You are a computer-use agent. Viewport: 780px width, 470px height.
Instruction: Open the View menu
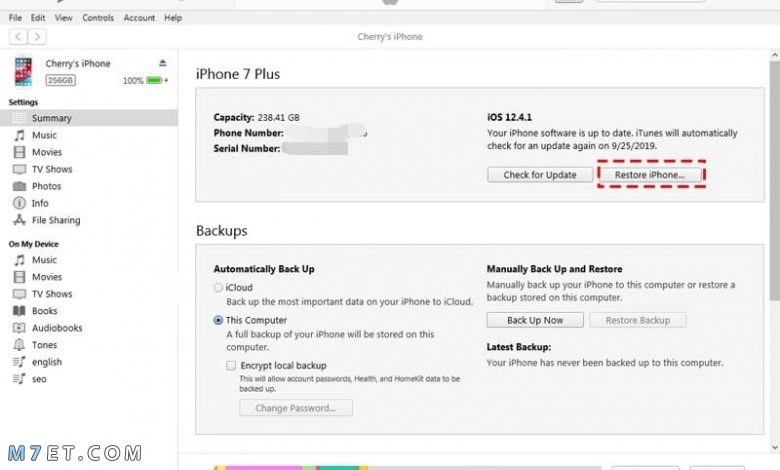point(64,18)
